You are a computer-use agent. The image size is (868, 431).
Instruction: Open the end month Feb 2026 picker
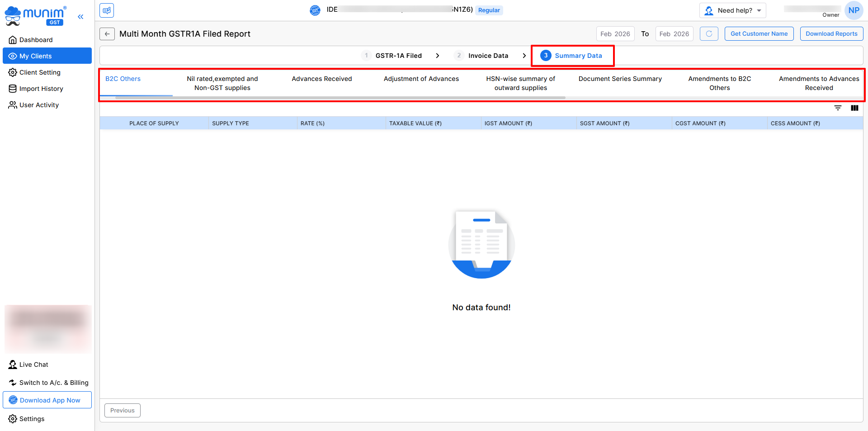point(674,34)
